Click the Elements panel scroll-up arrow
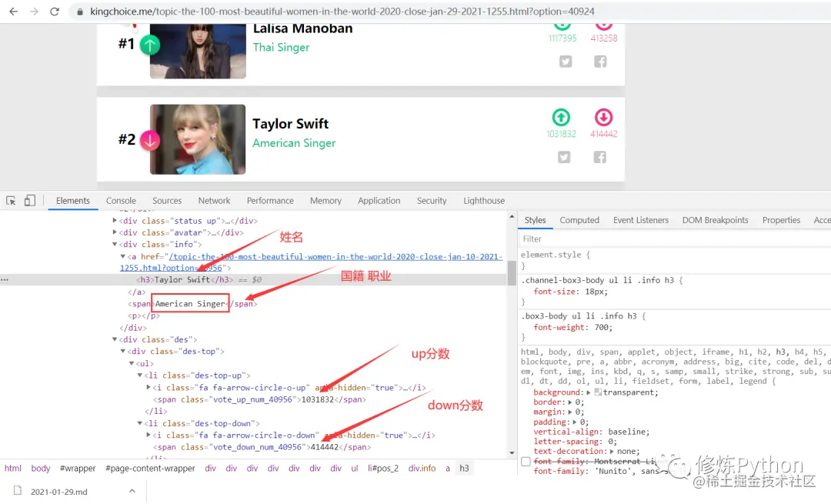This screenshot has width=831, height=504. coord(512,216)
